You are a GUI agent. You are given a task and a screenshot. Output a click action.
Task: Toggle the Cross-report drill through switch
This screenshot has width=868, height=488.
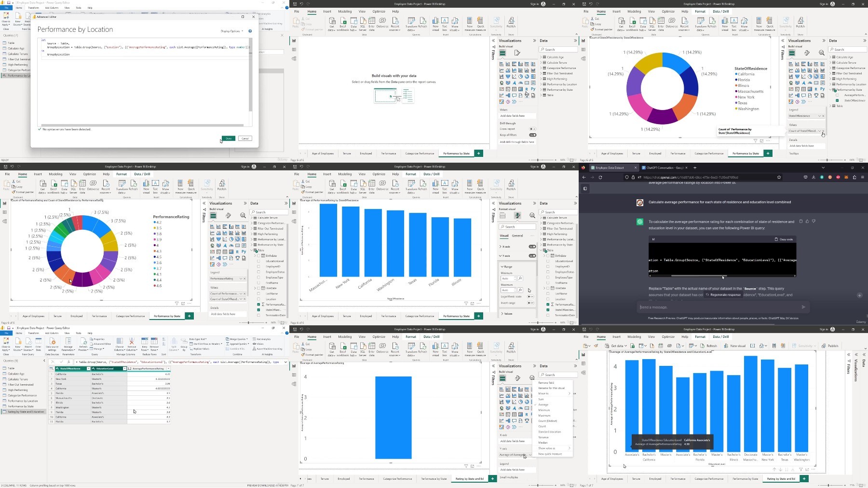coord(532,129)
